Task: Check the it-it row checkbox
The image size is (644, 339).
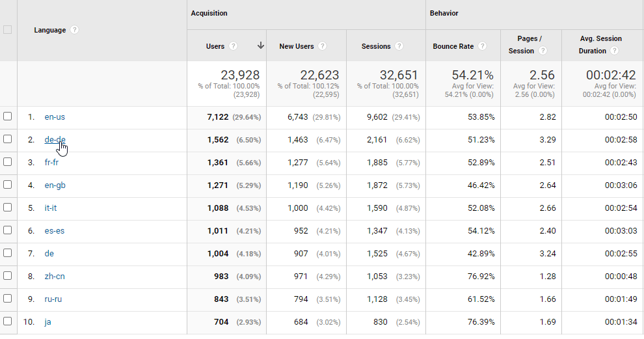Action: pyautogui.click(x=7, y=208)
